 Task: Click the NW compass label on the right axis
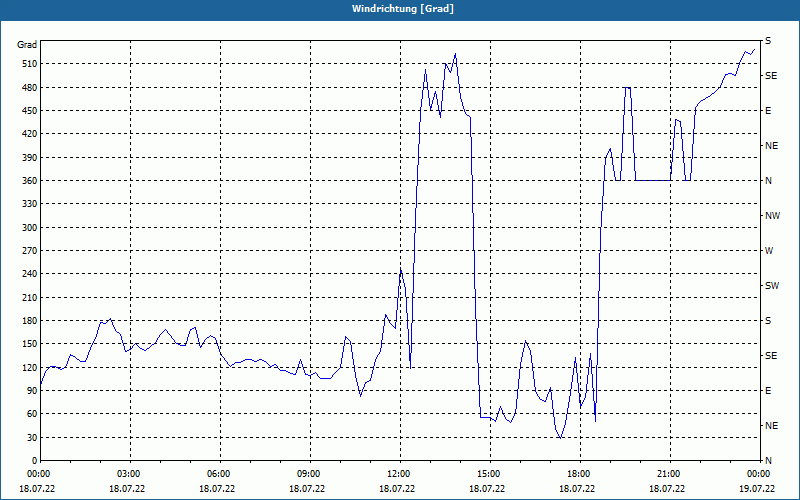click(772, 216)
